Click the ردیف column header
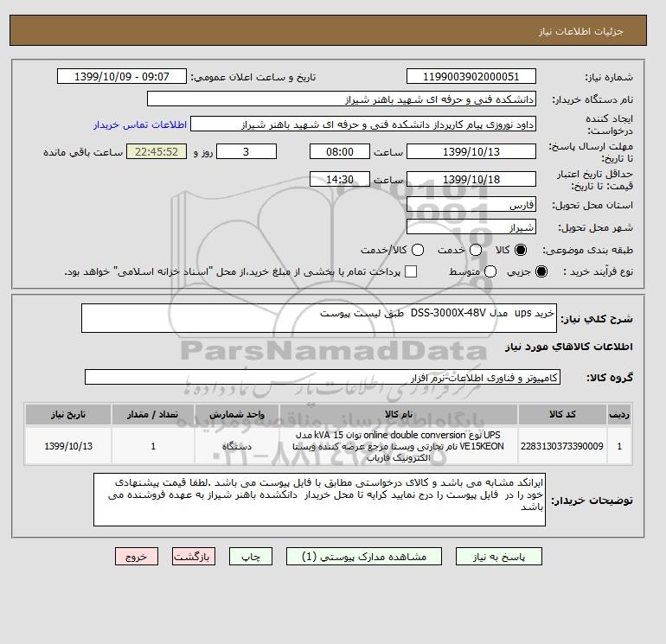Viewport: 666px width, 644px height. click(619, 414)
